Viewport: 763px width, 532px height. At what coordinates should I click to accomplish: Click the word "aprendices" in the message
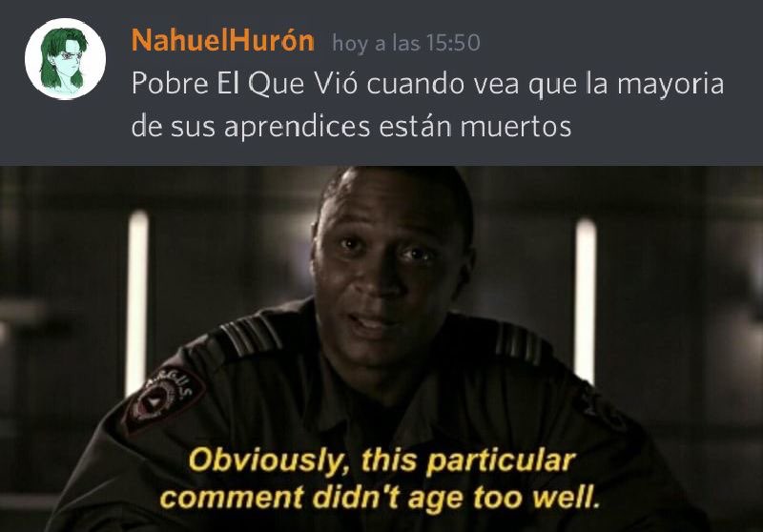tap(298, 127)
